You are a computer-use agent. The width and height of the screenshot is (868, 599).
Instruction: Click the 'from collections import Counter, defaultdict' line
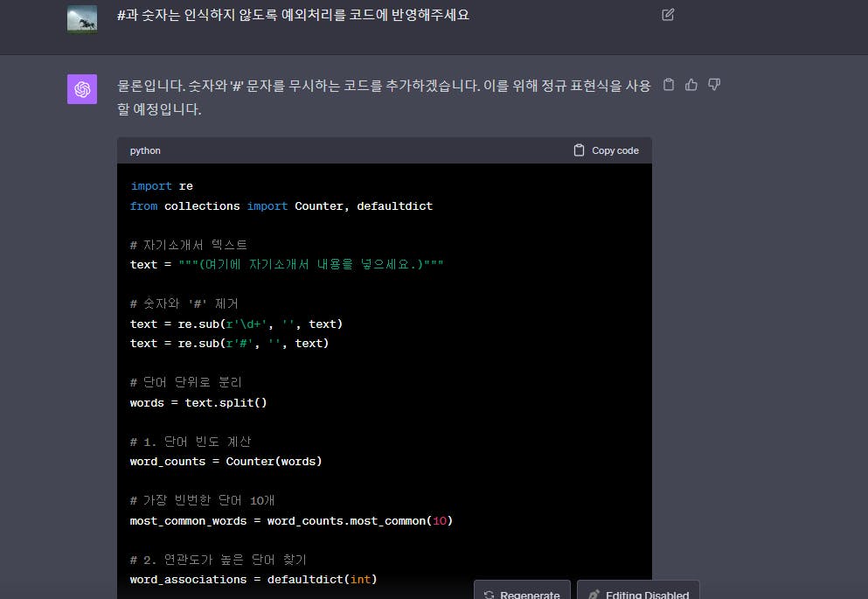pos(281,206)
